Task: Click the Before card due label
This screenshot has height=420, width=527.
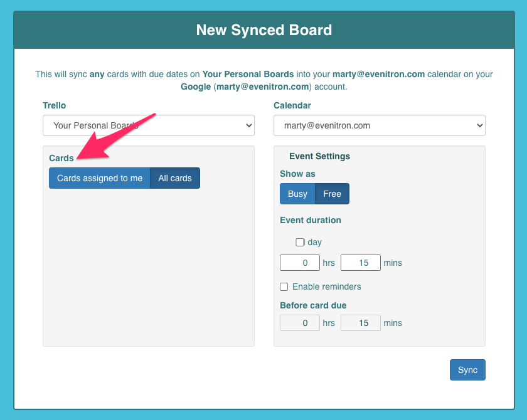Action: pos(313,305)
